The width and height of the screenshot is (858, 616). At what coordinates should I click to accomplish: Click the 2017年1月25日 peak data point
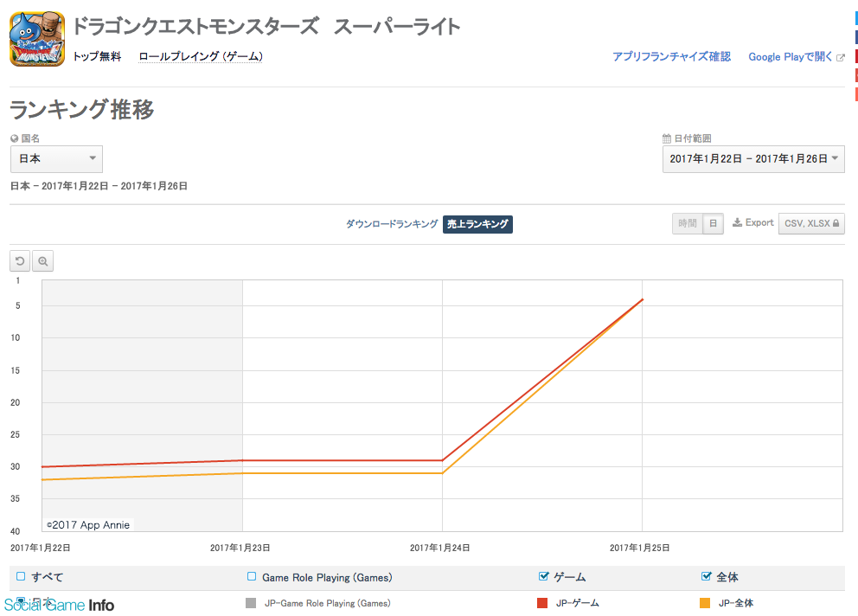643,299
